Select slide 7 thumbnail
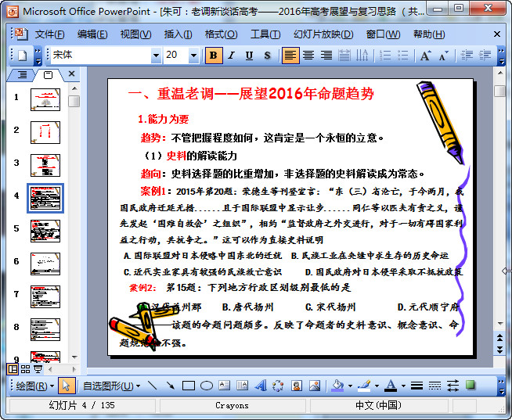 (x=45, y=297)
